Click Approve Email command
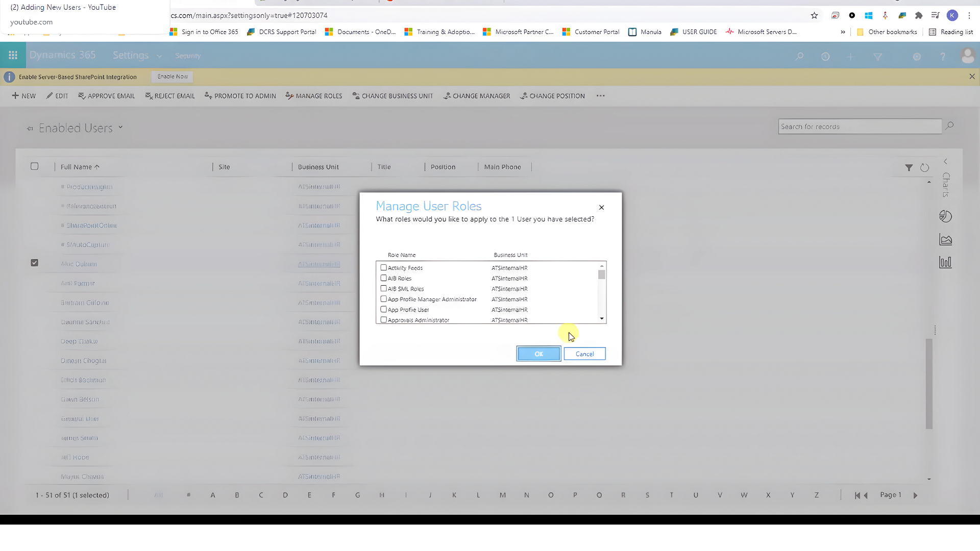Viewport: 980px width, 551px height. (x=106, y=96)
